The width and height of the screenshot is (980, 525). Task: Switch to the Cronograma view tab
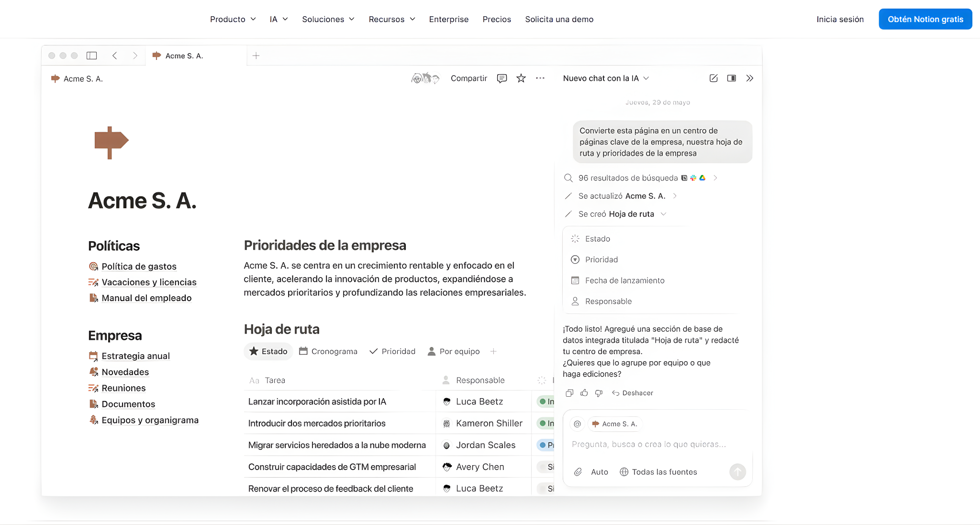click(x=328, y=351)
